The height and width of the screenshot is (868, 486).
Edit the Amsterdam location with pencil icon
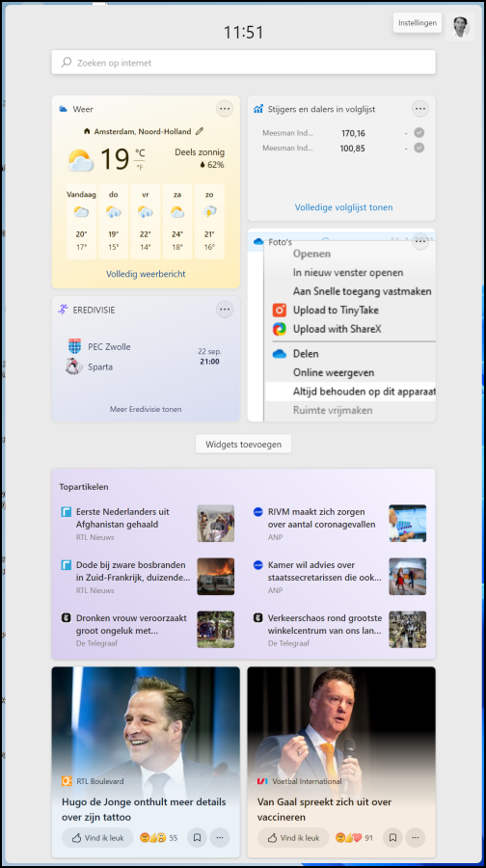[200, 131]
